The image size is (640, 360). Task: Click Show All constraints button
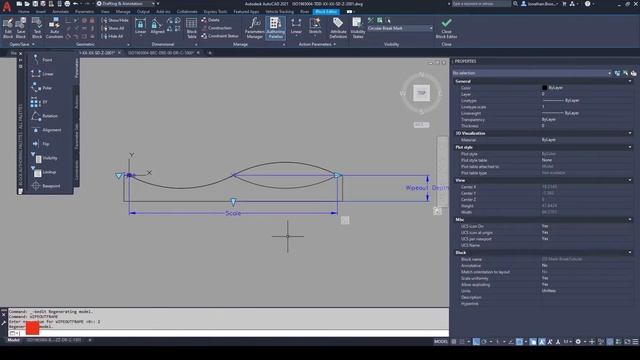coord(113,28)
